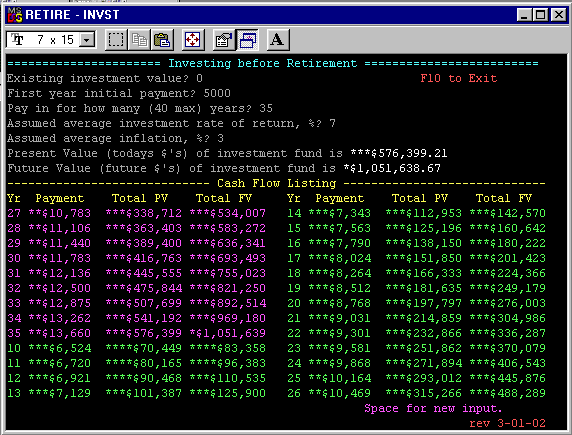Image resolution: width=572 pixels, height=435 pixels.
Task: Click the 'Pay in for how many' years line
Action: (x=140, y=108)
